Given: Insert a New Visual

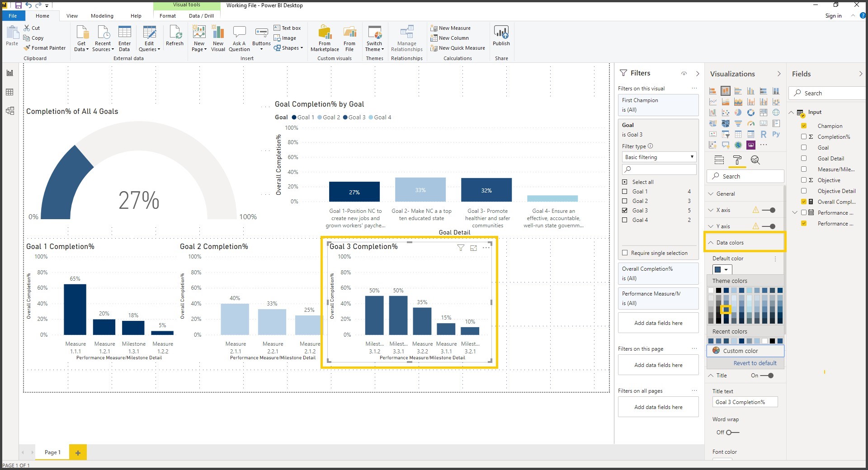Looking at the screenshot, I should click(x=218, y=39).
